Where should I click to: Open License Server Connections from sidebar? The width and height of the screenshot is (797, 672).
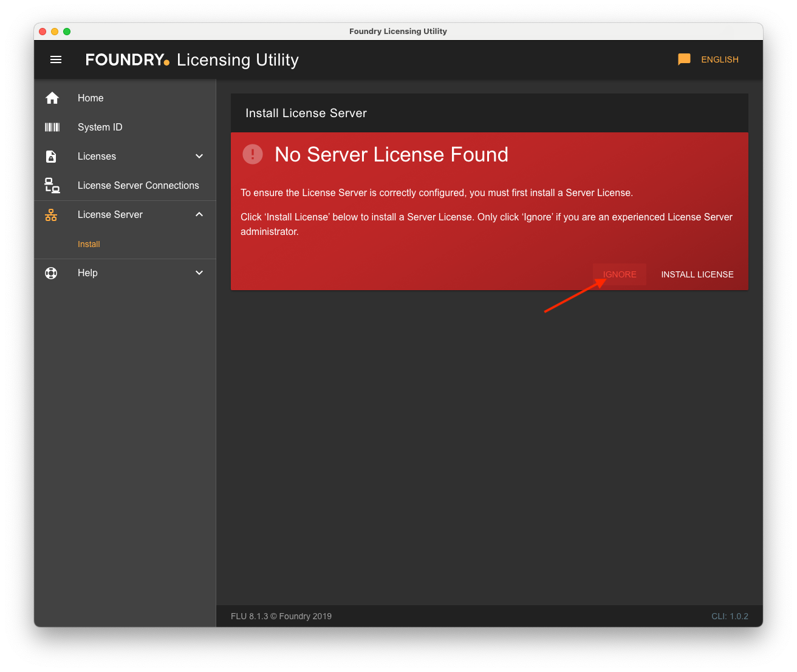tap(138, 185)
